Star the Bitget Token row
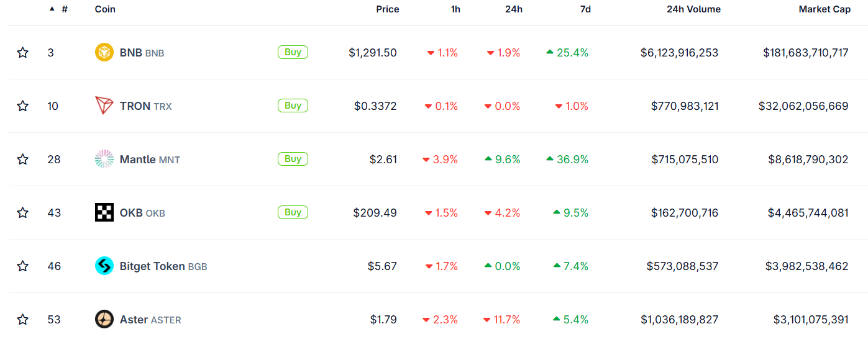Screen dimensions: 868x342 23,266
